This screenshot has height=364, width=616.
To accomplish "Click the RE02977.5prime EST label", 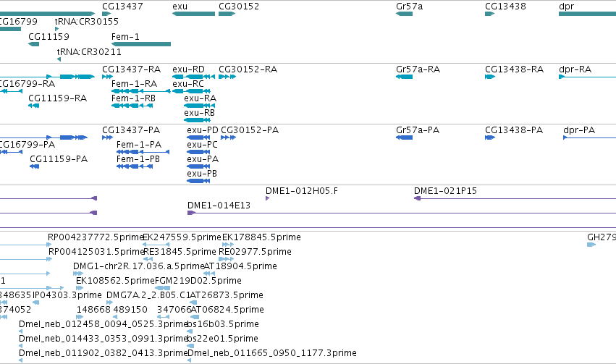I will coord(255,252).
